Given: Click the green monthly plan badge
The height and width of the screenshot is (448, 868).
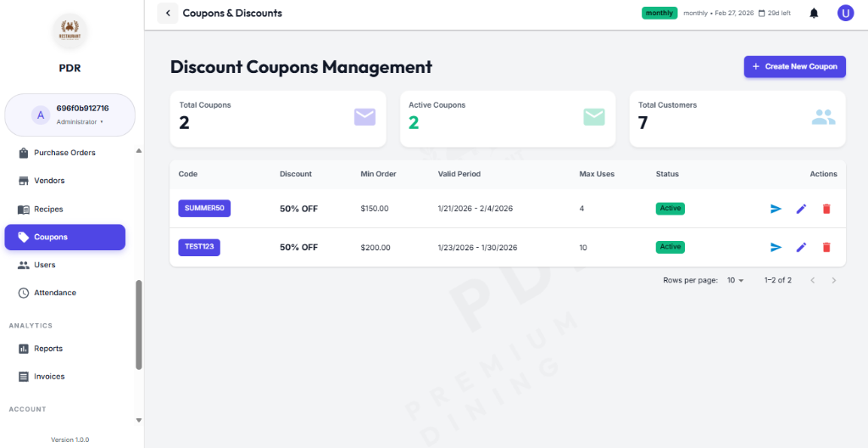Looking at the screenshot, I should [x=659, y=13].
